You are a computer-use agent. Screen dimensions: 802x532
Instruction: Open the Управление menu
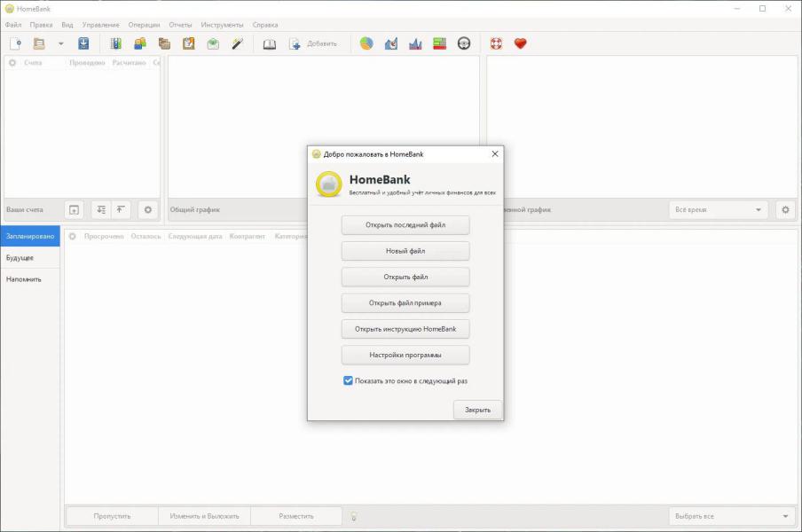coord(100,25)
